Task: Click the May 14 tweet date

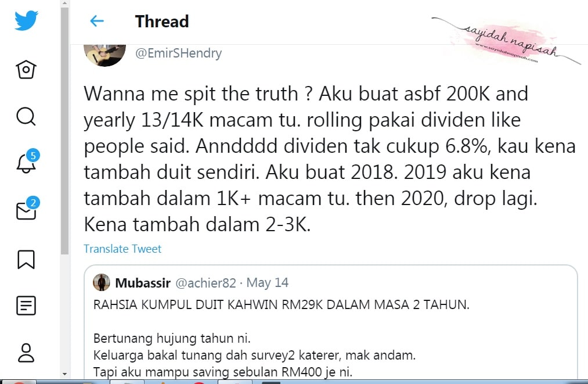Action: (x=267, y=283)
